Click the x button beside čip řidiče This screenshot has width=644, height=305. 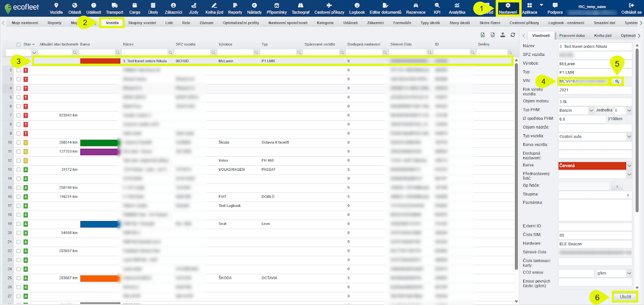[617, 186]
